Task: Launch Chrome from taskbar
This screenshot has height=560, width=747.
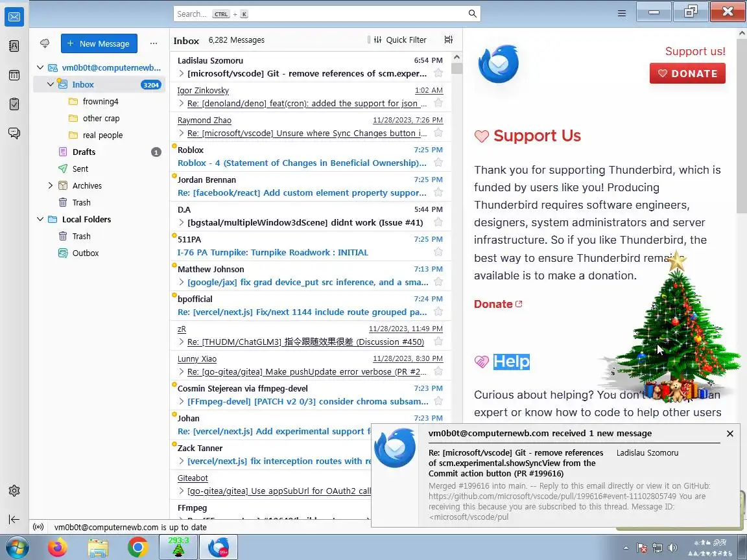Action: (137, 548)
